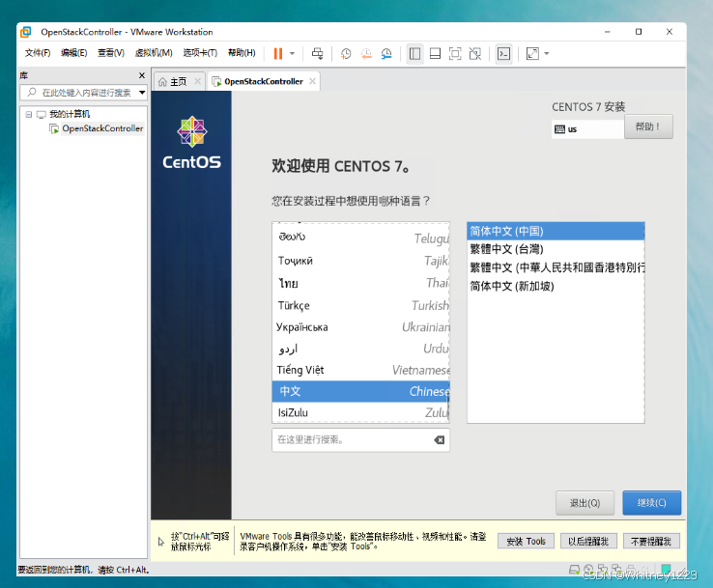This screenshot has height=588, width=713.
Task: Open the 选项卡(T) menu
Action: coord(200,53)
